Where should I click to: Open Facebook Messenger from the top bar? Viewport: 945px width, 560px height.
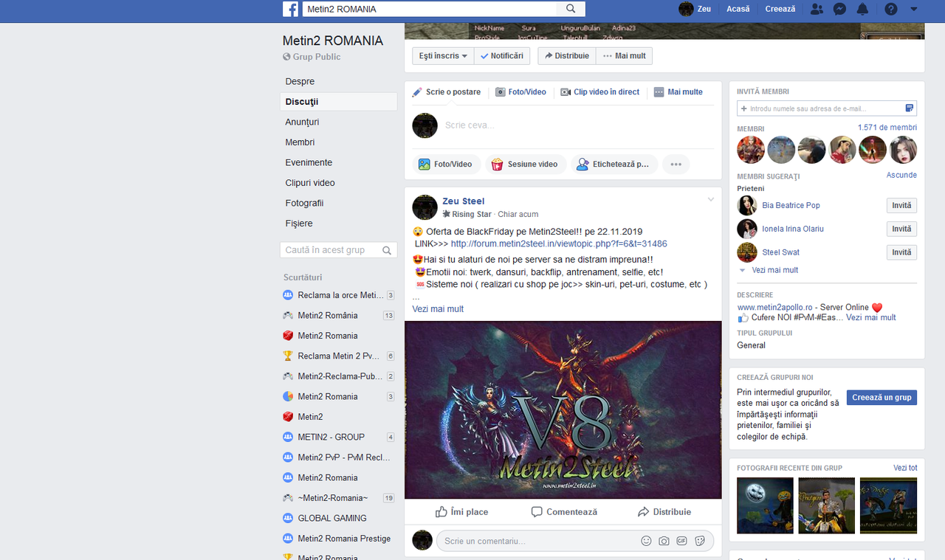click(840, 9)
